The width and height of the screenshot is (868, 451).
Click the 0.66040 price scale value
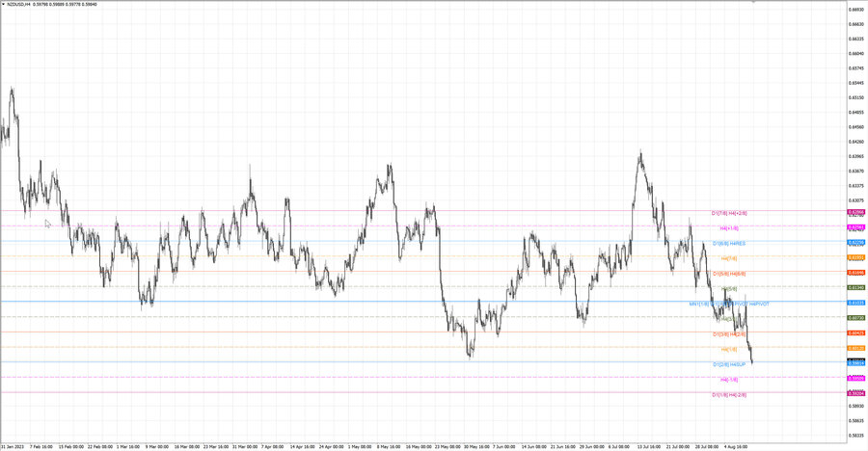[856, 54]
